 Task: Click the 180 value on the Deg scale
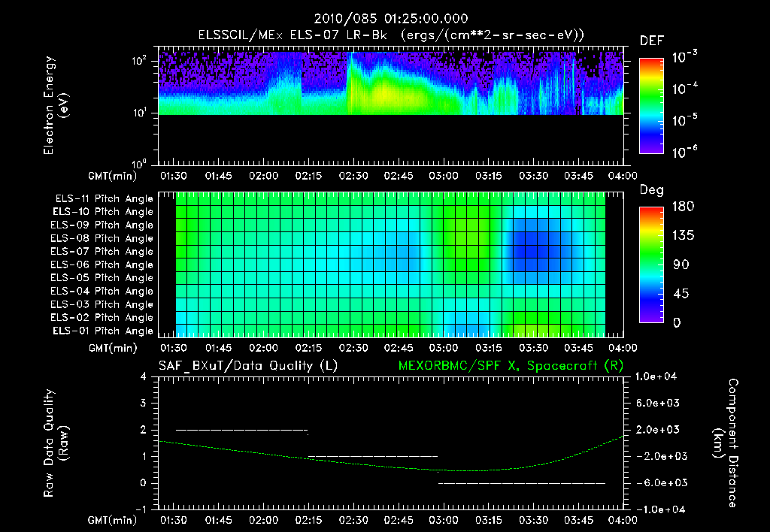click(x=683, y=206)
